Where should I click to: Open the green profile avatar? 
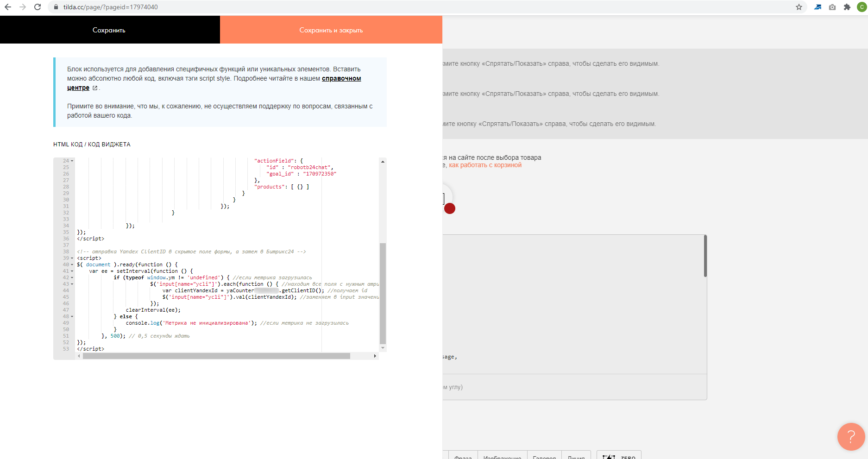coord(862,7)
